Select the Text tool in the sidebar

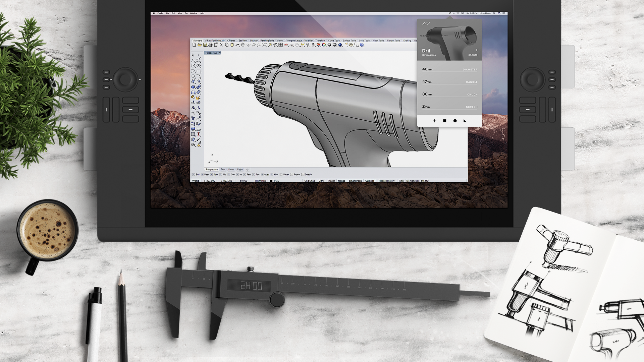[193, 118]
